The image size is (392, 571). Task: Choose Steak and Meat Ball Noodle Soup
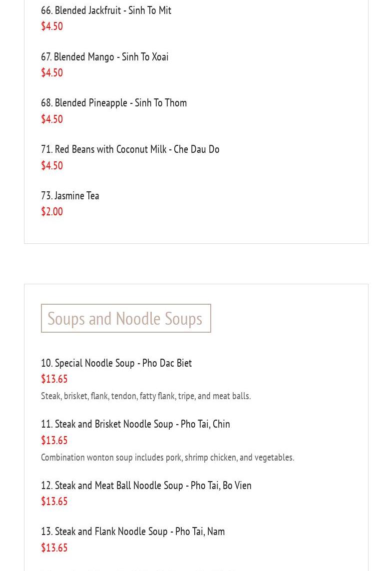coord(146,486)
